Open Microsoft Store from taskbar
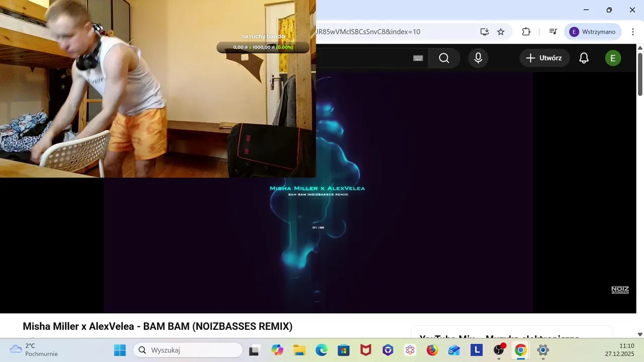Image resolution: width=644 pixels, height=362 pixels. point(344,350)
